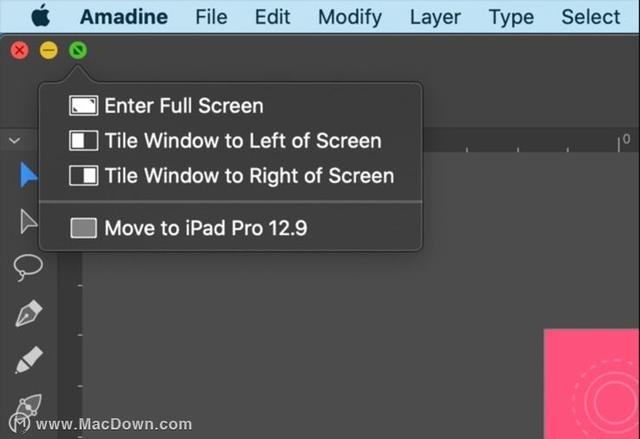The image size is (640, 439).
Task: Choose Enter Full Screen
Action: [x=183, y=106]
